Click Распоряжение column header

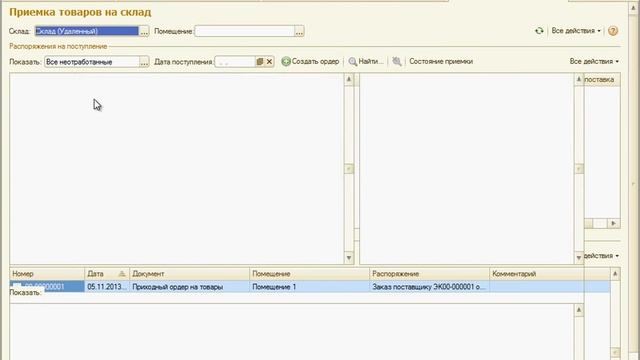pyautogui.click(x=429, y=274)
